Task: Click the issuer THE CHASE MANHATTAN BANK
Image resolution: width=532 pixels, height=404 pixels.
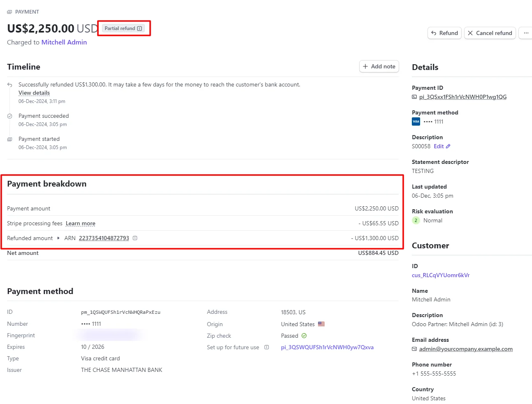Action: 122,370
